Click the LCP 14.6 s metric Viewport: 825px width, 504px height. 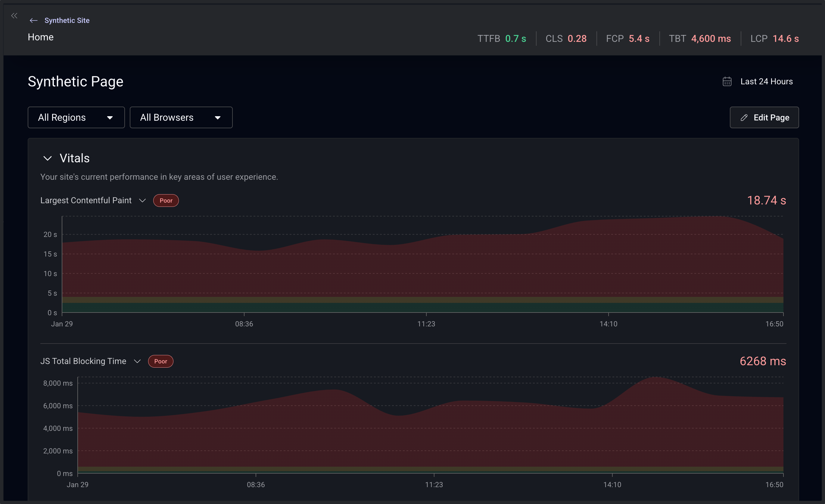click(775, 39)
